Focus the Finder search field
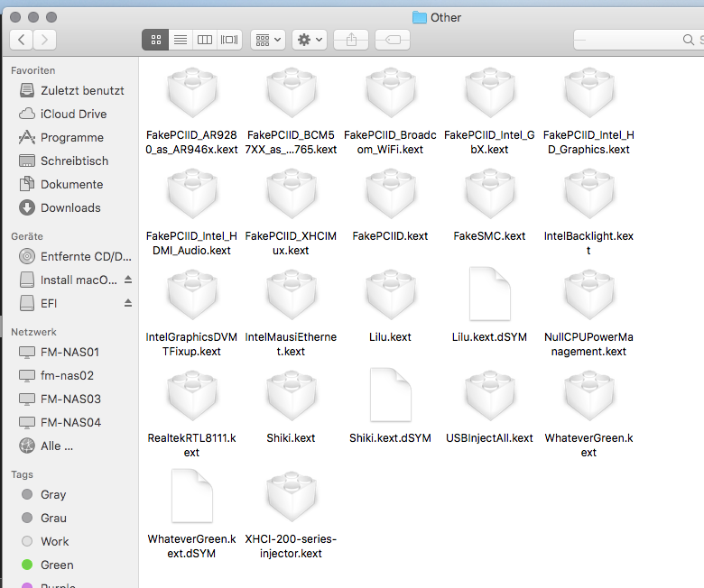 point(638,40)
